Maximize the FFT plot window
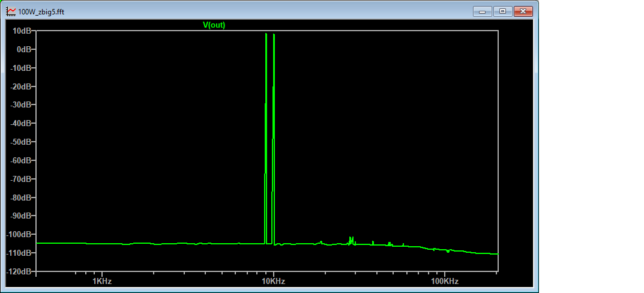 pyautogui.click(x=502, y=11)
